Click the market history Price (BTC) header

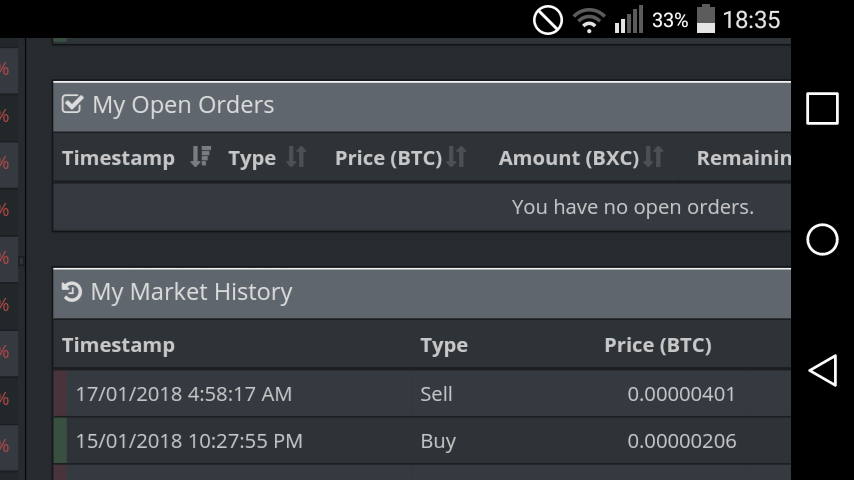[x=657, y=345]
